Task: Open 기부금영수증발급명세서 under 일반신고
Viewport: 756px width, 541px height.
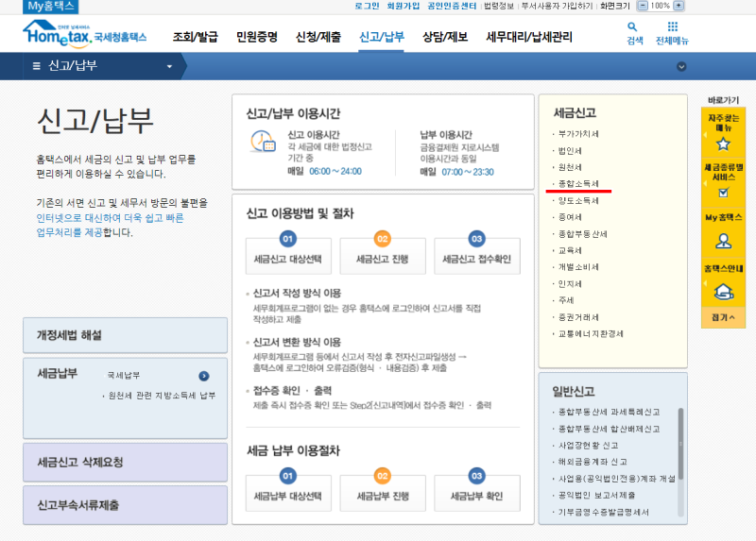Action: tap(603, 512)
